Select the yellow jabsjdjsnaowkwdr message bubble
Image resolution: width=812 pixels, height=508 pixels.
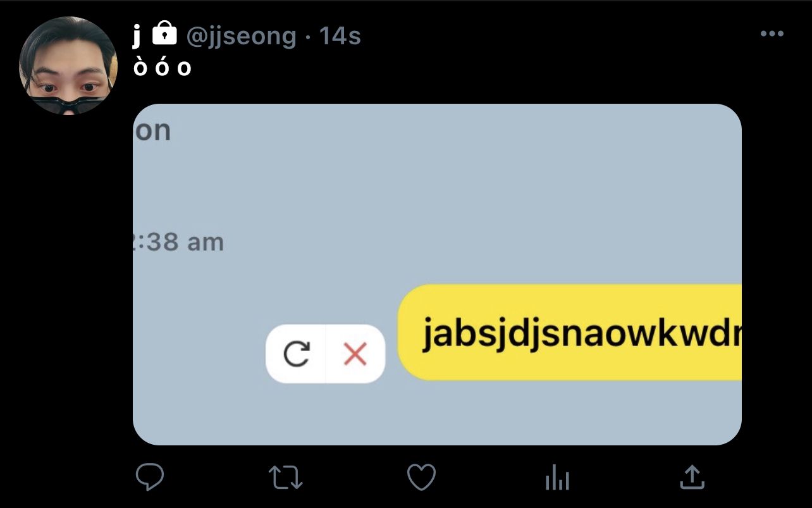pos(569,333)
